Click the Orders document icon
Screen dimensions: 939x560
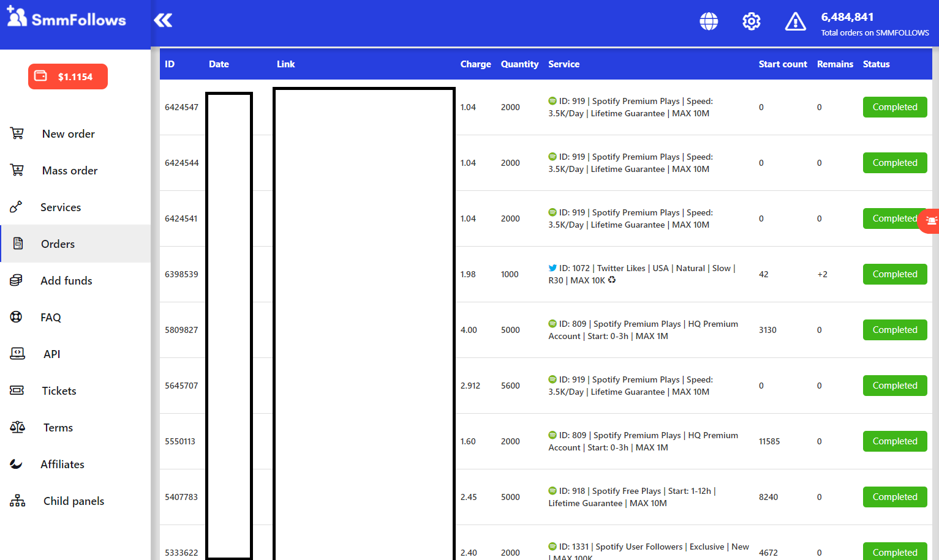[x=18, y=244]
